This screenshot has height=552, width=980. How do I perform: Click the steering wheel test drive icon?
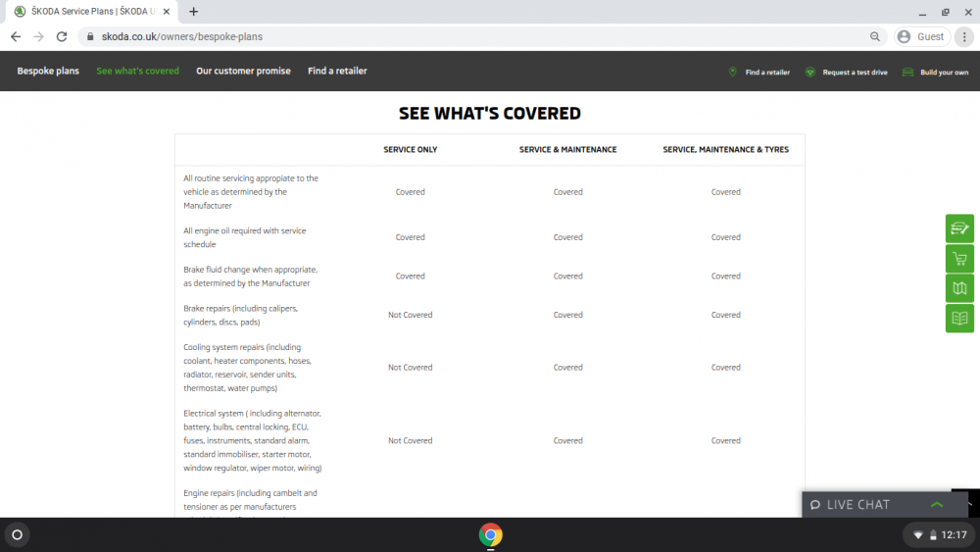810,72
